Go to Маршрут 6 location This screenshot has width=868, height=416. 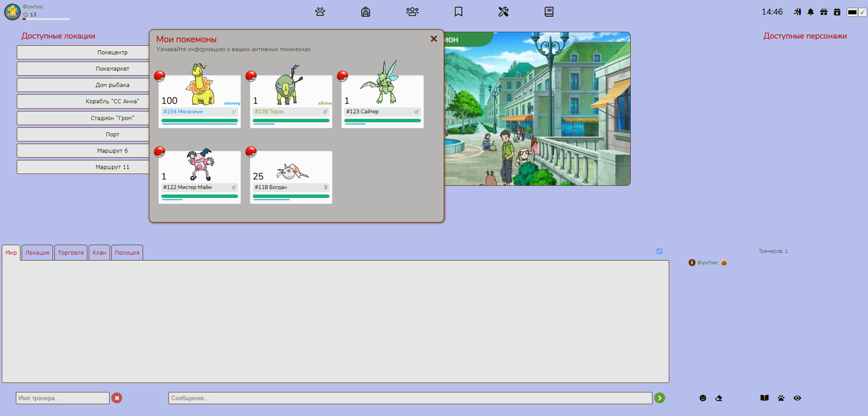83,150
